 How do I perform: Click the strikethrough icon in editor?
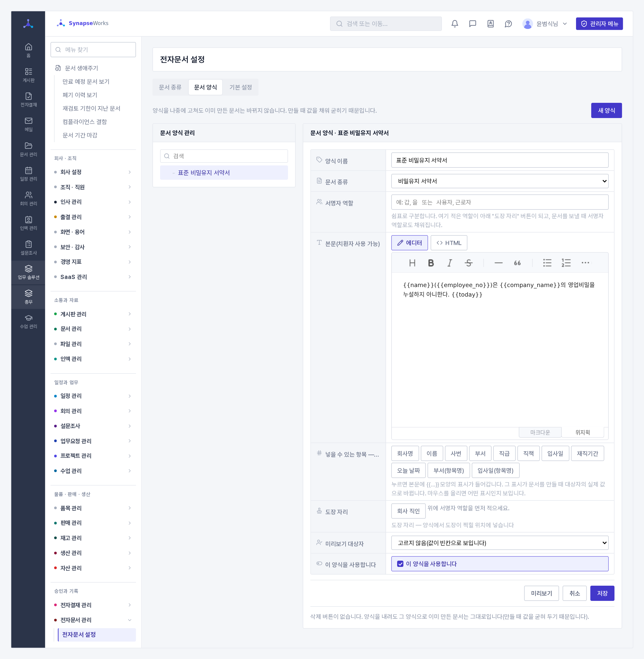coord(468,263)
